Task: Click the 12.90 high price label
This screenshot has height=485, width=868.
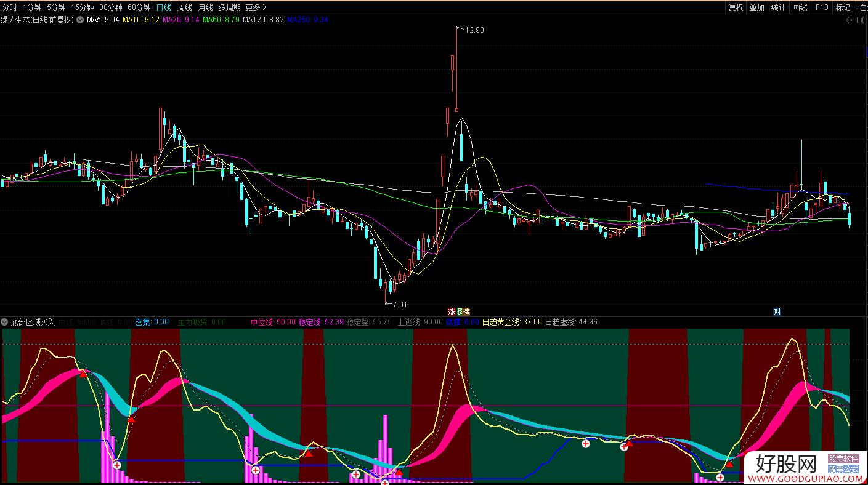Action: pos(475,30)
